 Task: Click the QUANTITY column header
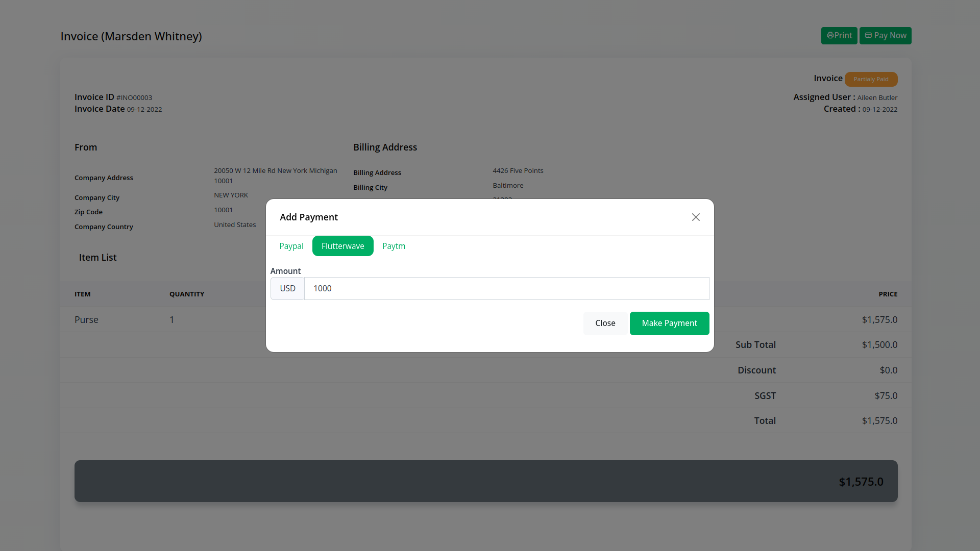tap(187, 294)
